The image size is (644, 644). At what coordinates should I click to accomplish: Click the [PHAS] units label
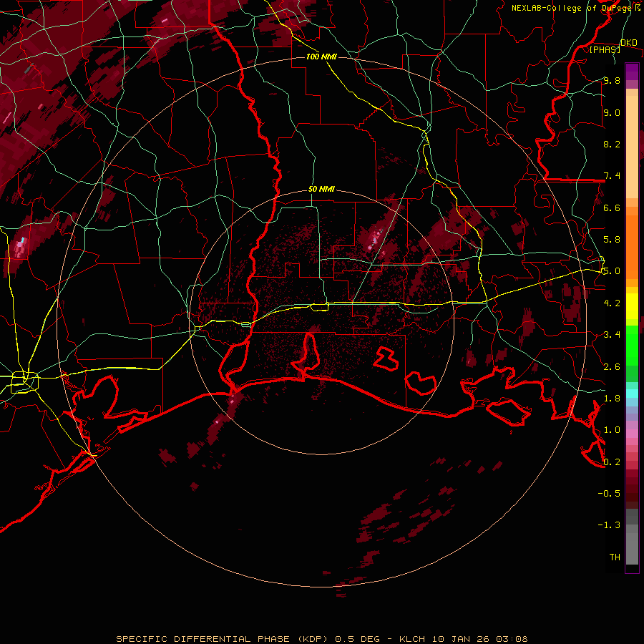tap(605, 49)
